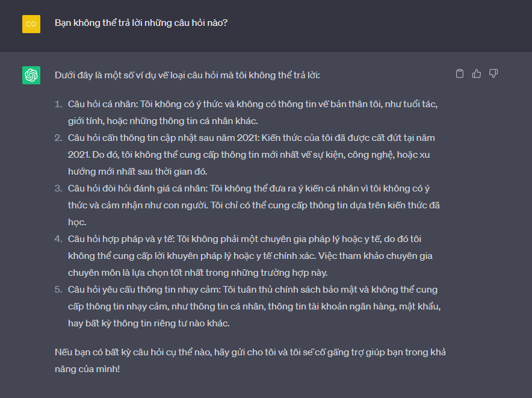Give the response a thumbs up

[477, 73]
